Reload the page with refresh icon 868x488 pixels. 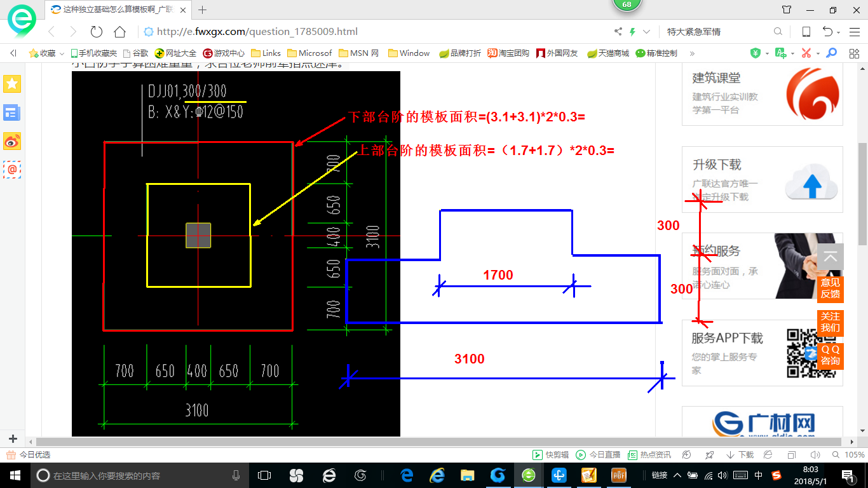point(97,32)
